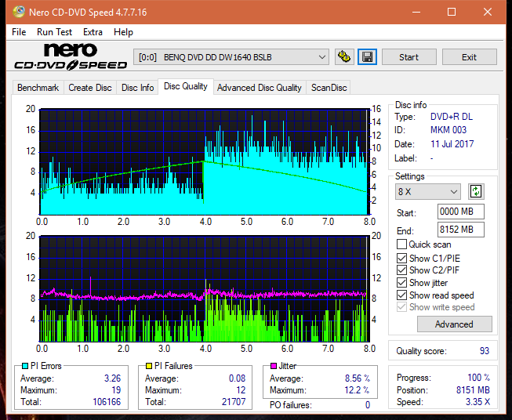
Task: Click the Start position MB field
Action: (460, 212)
